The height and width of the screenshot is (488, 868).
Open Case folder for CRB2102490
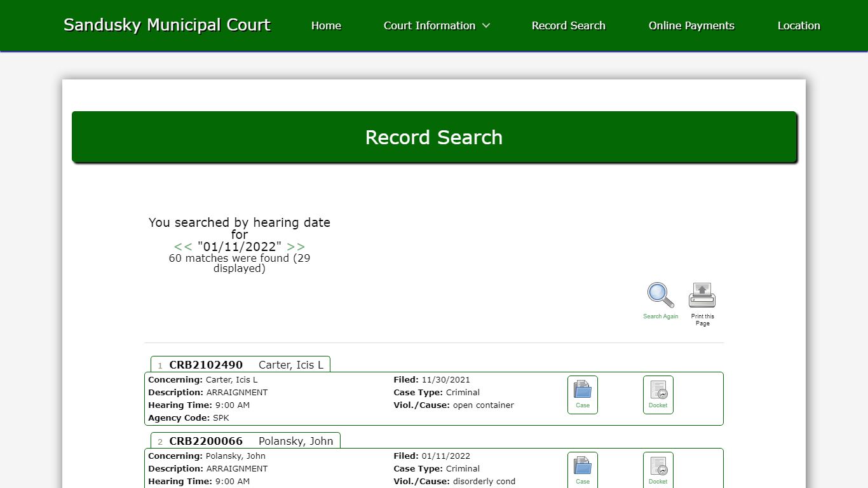(583, 395)
